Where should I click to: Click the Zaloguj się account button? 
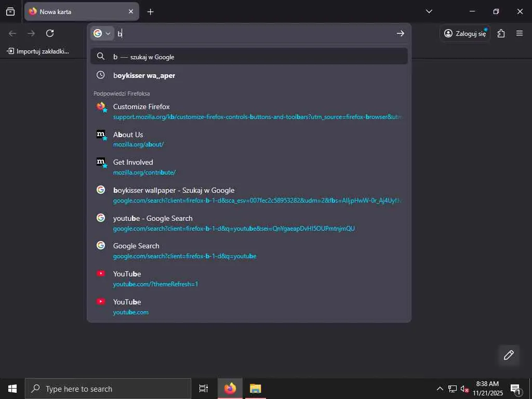click(x=465, y=33)
